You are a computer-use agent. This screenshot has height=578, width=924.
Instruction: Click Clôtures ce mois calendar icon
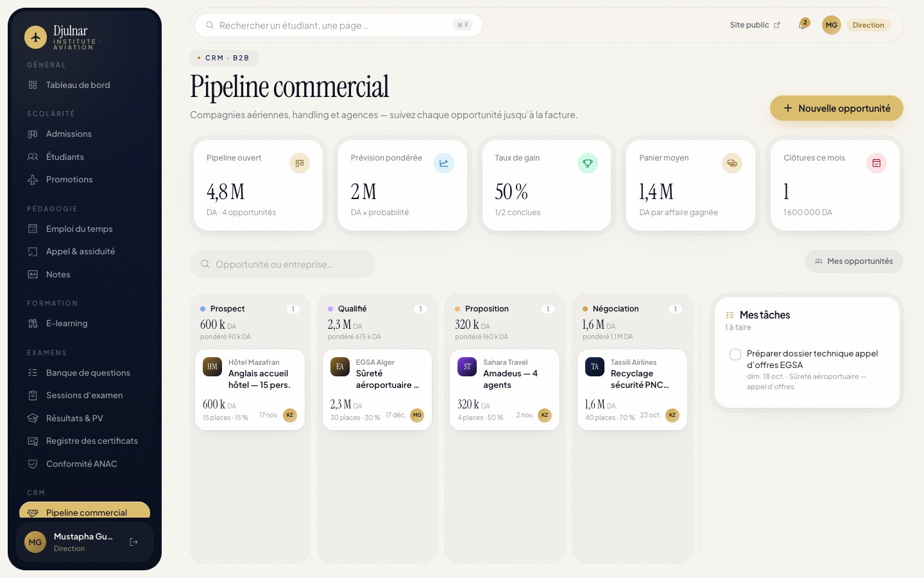(877, 163)
